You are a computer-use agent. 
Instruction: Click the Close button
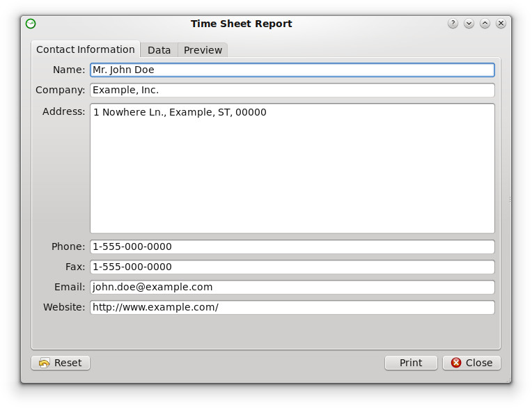point(471,363)
